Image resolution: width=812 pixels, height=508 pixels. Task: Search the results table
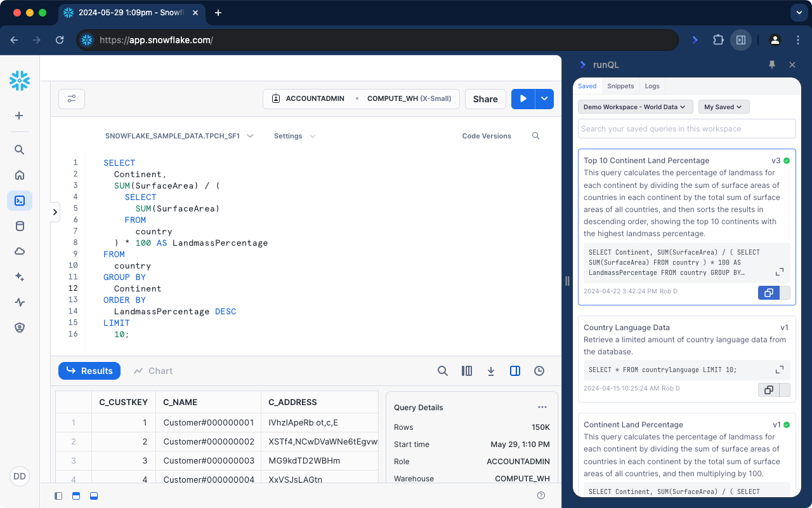tap(443, 371)
